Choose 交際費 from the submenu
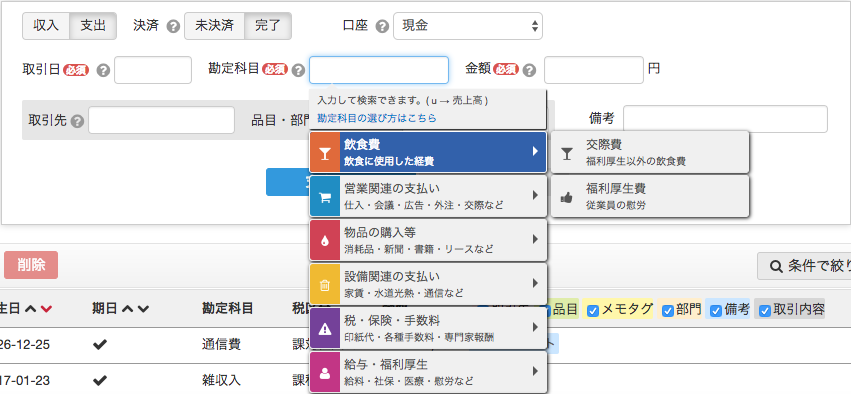851x394 pixels. (650, 152)
